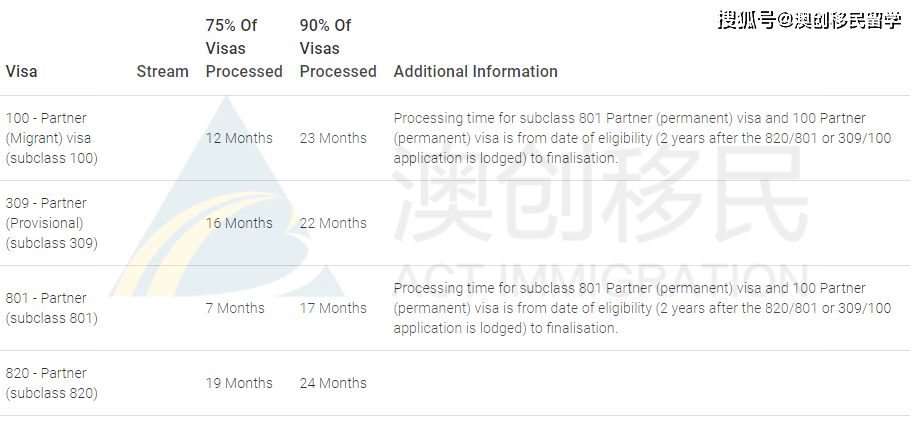Click the 24 Months cell for subclass 820
The image size is (922, 422).
point(333,383)
